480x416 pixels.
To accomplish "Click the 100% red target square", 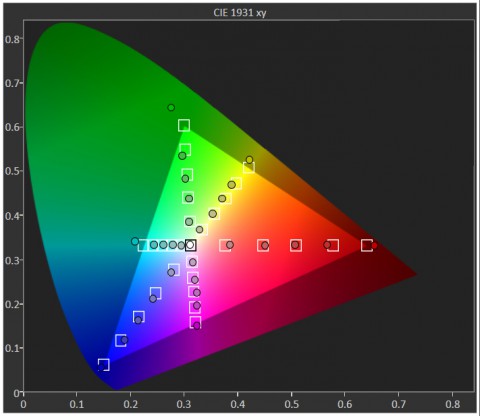I will tap(367, 245).
